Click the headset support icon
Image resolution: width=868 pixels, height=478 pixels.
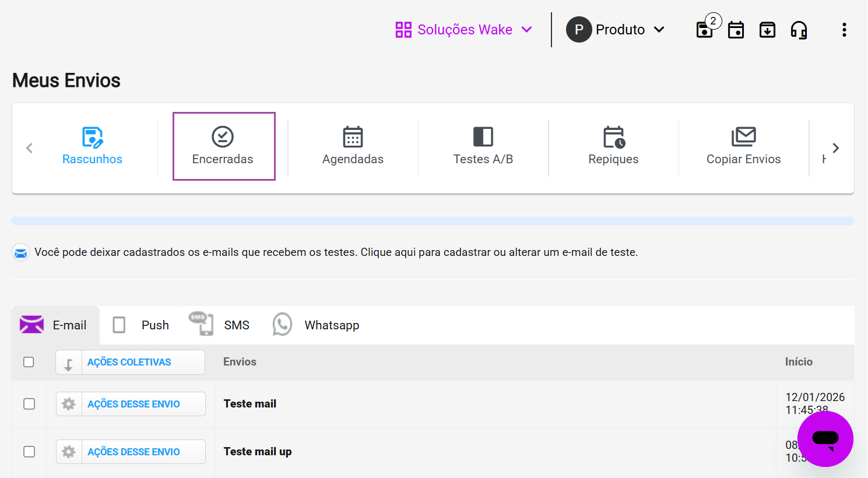click(x=799, y=30)
